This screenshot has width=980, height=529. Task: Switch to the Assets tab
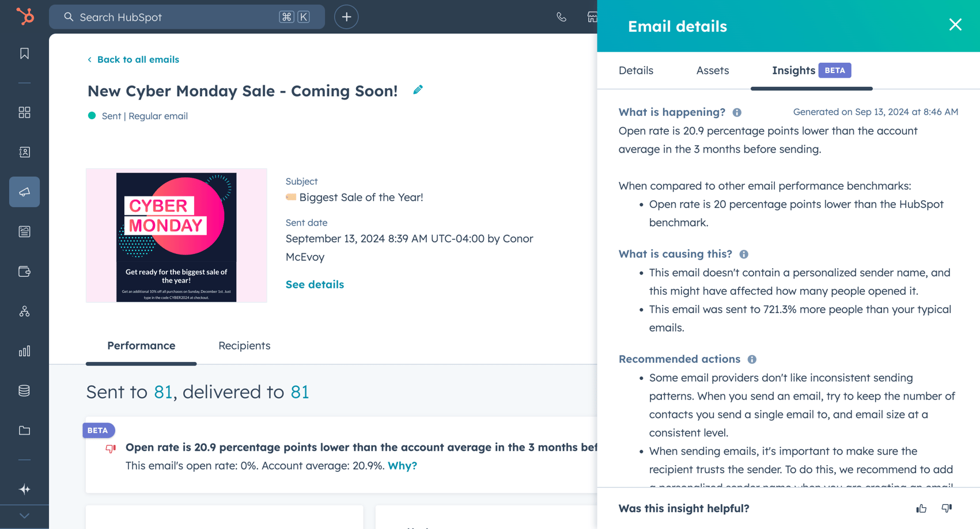[712, 70]
